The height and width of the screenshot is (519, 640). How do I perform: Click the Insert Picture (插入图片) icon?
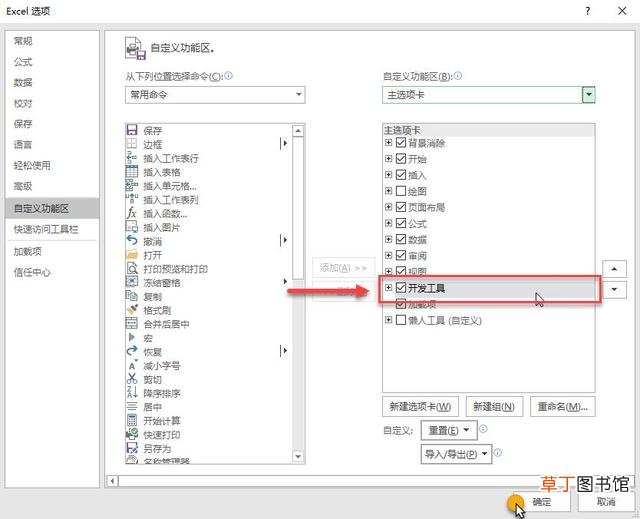point(132,227)
